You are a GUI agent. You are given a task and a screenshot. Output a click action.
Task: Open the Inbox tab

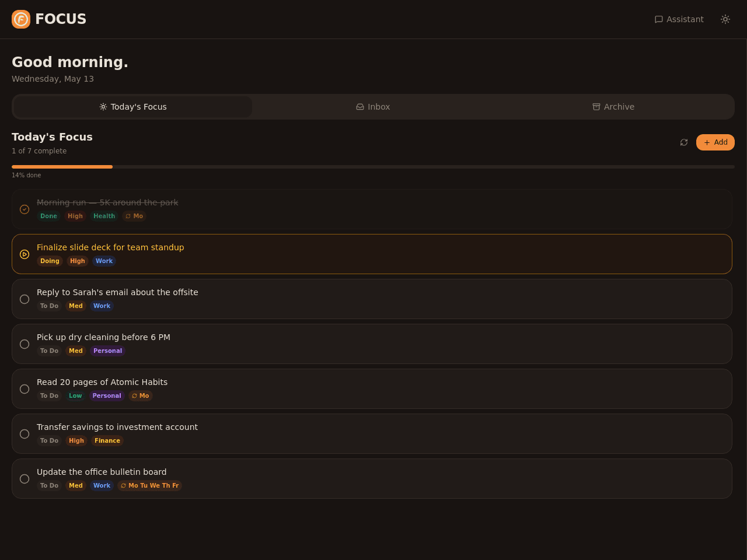tap(373, 107)
